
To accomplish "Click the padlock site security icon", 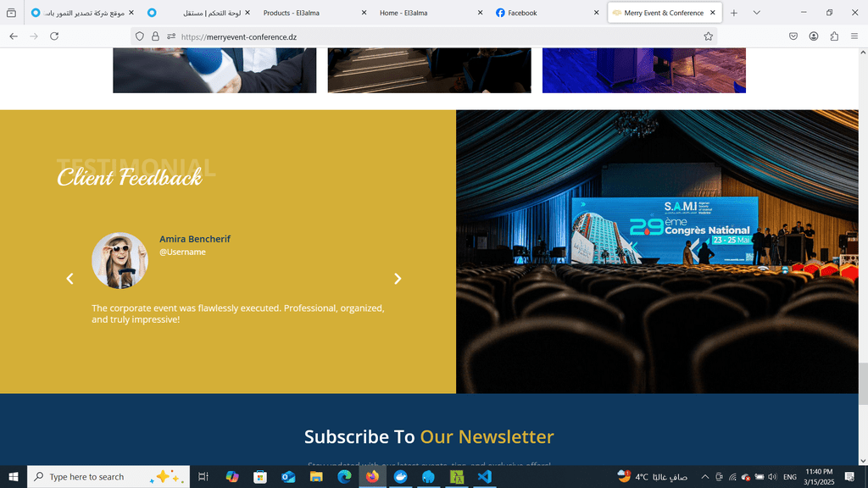I will (156, 36).
